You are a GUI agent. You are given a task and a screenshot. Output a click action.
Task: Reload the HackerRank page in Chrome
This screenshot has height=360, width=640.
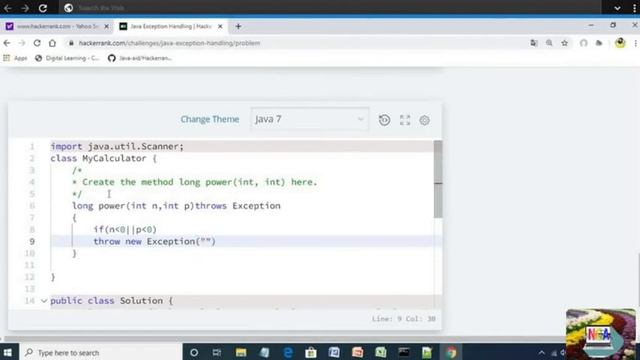click(37, 43)
